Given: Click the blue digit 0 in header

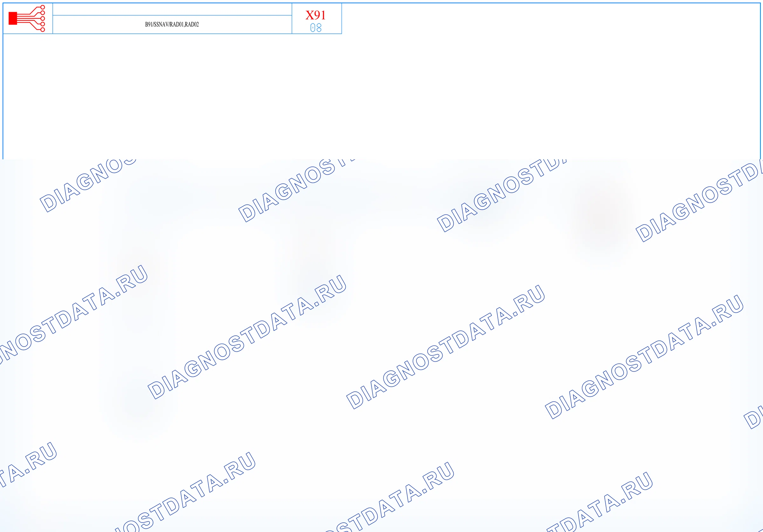Looking at the screenshot, I should tap(313, 28).
